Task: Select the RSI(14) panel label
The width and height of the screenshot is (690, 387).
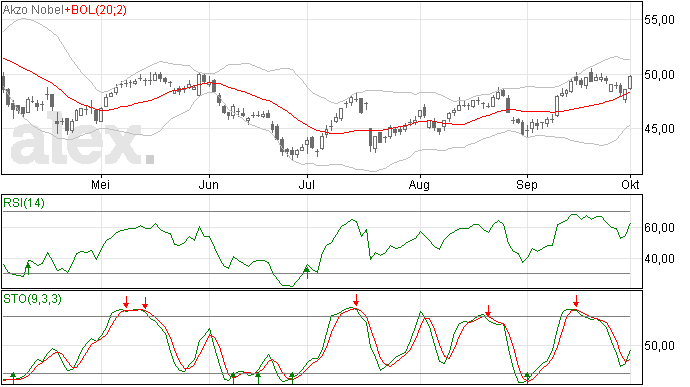Action: point(24,203)
